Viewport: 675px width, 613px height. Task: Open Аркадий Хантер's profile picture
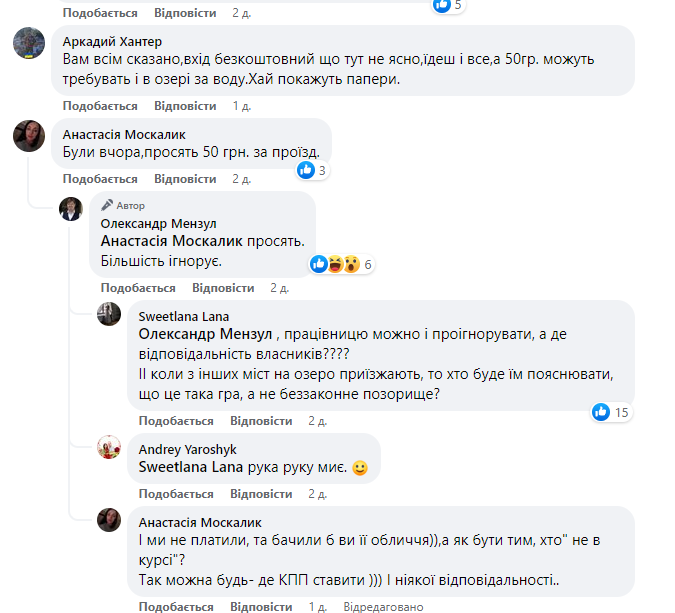pos(28,45)
